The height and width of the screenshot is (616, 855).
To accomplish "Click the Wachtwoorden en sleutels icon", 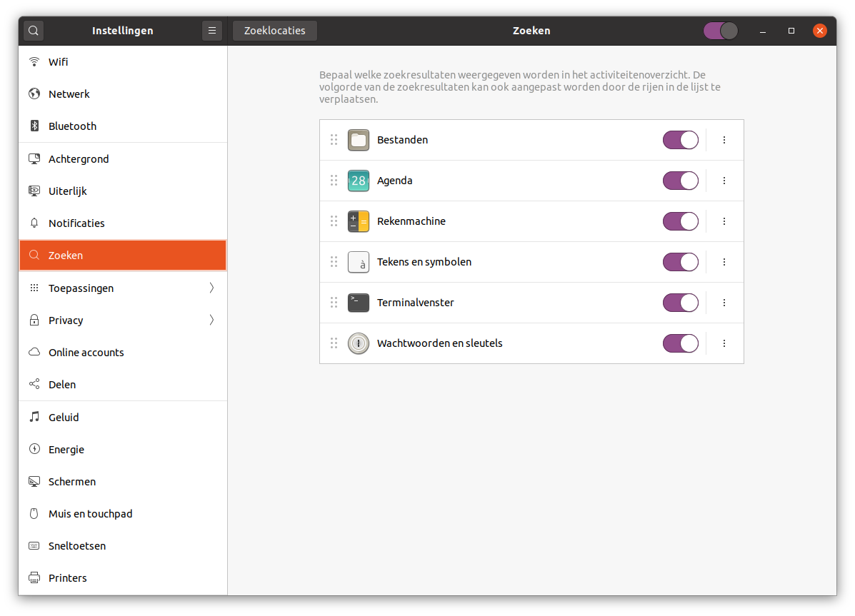I will click(x=359, y=343).
